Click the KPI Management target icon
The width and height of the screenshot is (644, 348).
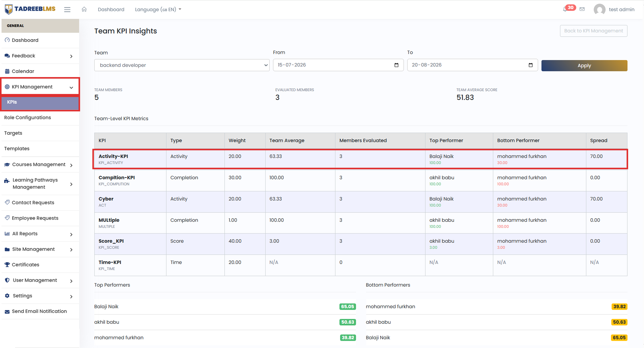tap(7, 87)
